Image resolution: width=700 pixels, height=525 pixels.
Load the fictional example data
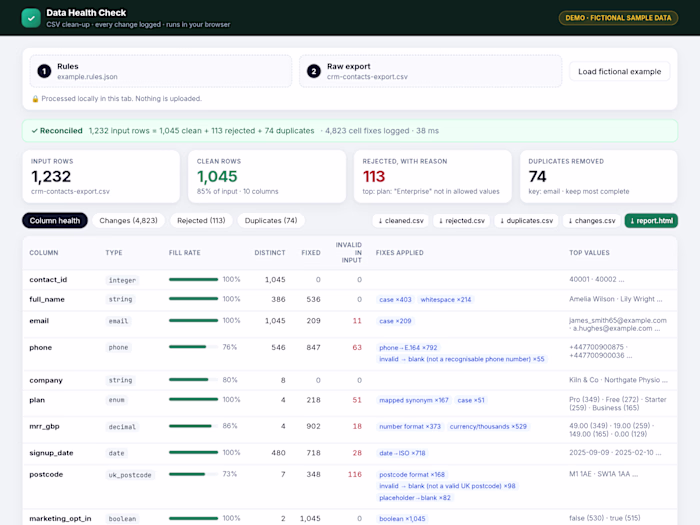(x=619, y=71)
